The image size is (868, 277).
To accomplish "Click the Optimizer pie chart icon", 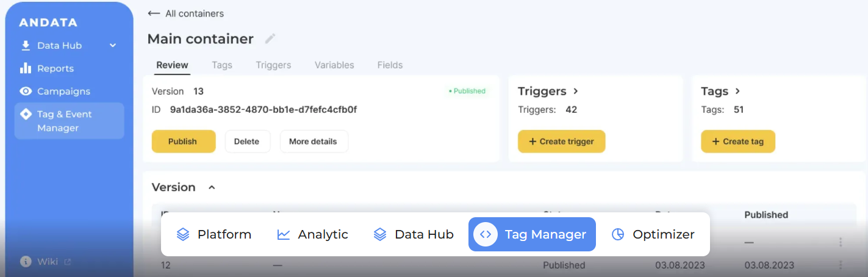I will (x=618, y=234).
